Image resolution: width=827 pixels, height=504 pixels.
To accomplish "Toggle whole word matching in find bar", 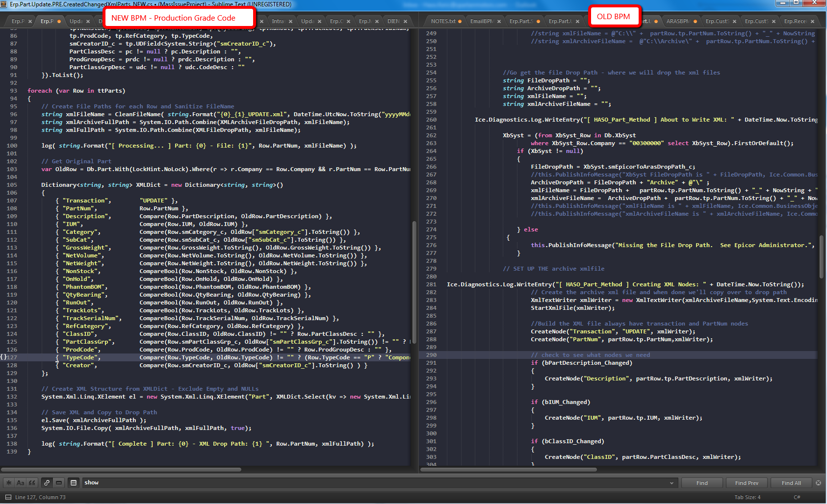I will 32,483.
